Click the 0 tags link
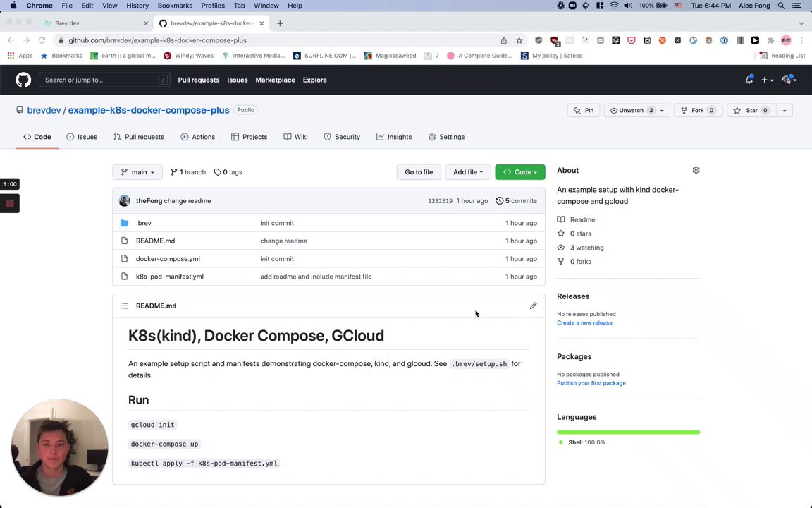The width and height of the screenshot is (812, 508). [228, 172]
